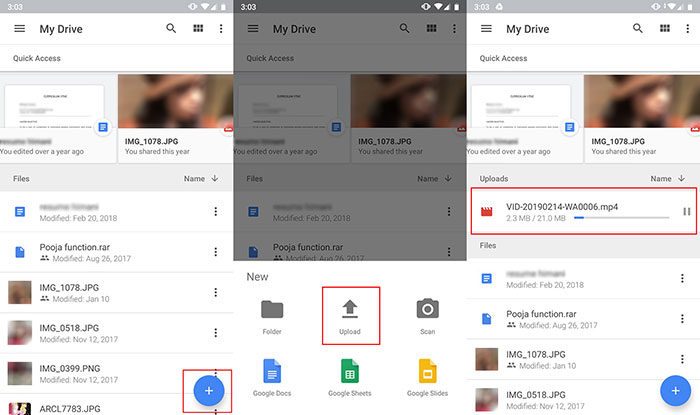
Task: Open IMG_1078.JPG list row in the Uploads screenshot
Action: click(583, 359)
